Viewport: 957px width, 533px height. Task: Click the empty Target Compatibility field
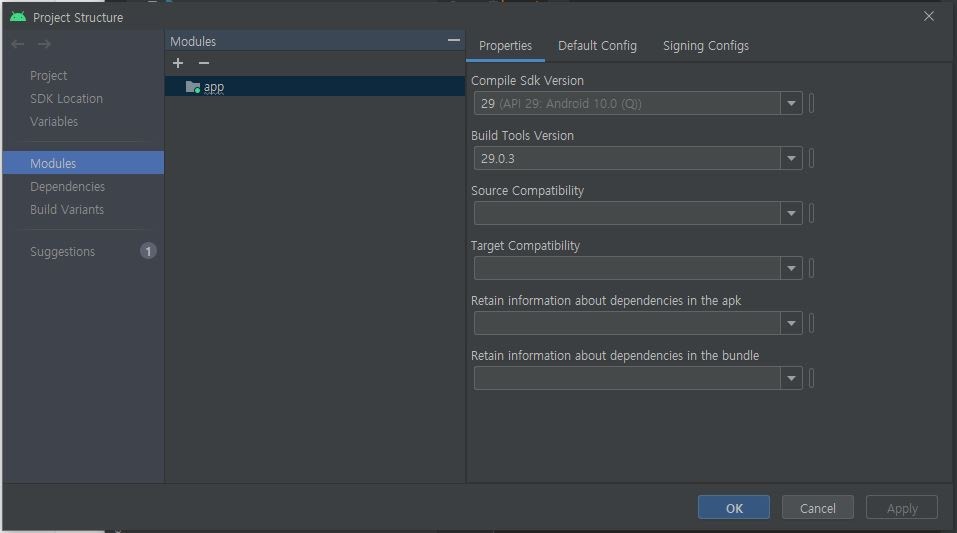[x=627, y=268]
